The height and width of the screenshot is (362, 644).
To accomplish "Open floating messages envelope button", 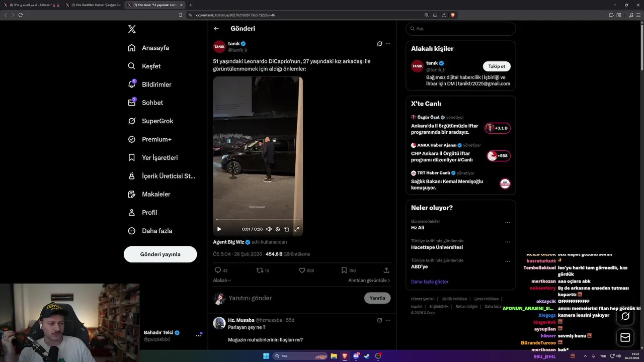I will point(625,337).
